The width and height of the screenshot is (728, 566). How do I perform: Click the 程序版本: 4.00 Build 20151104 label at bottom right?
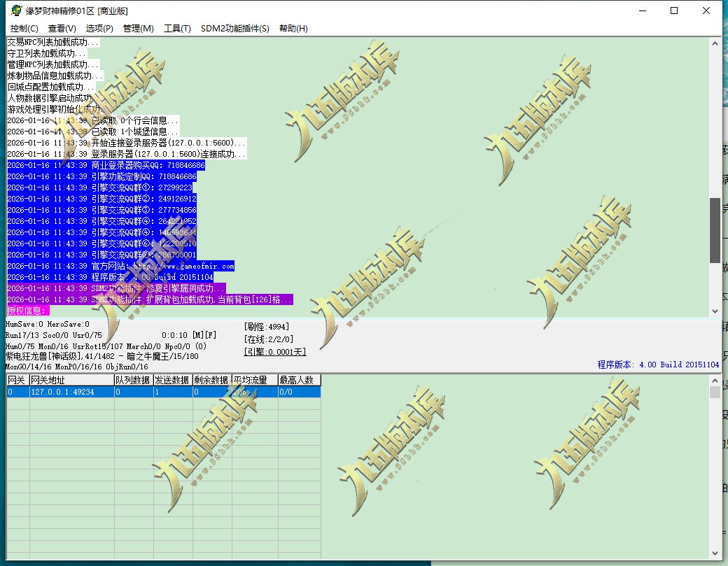tap(658, 365)
